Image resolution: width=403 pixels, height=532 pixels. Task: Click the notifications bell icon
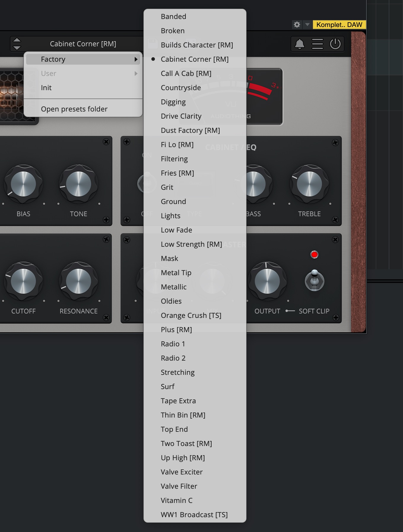click(x=299, y=44)
